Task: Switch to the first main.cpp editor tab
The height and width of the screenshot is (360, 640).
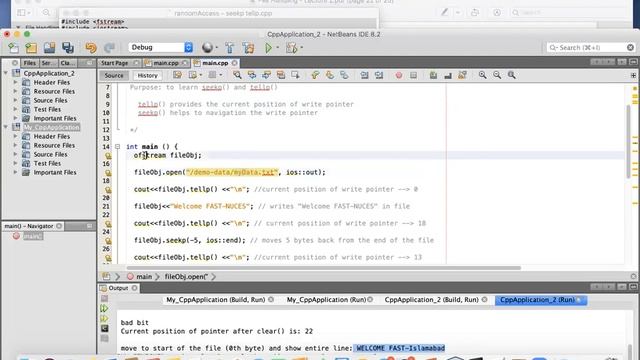Action: point(166,63)
